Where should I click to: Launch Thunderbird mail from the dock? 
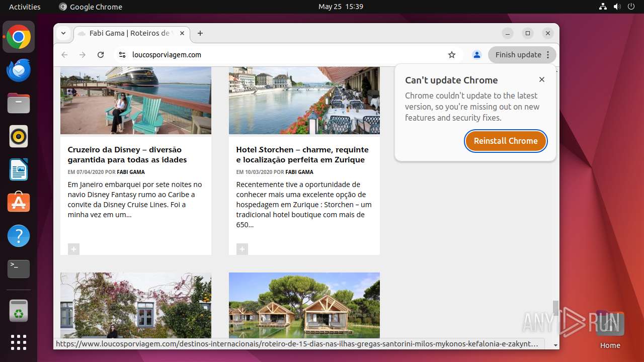click(x=19, y=70)
